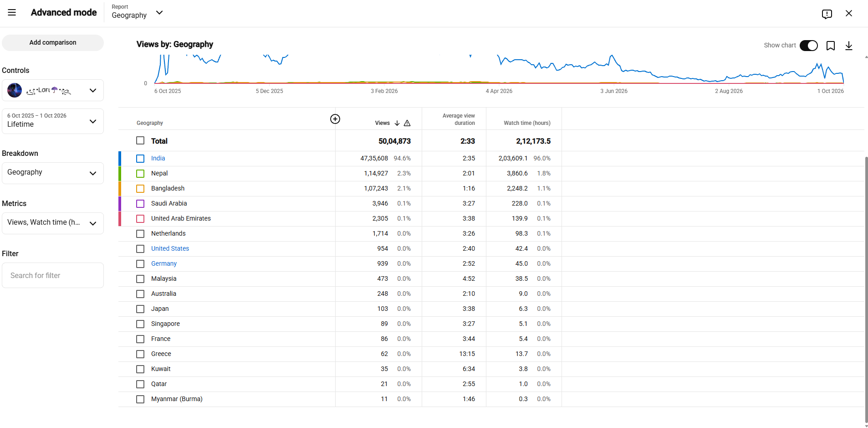Open the channel selector dropdown

(53, 90)
